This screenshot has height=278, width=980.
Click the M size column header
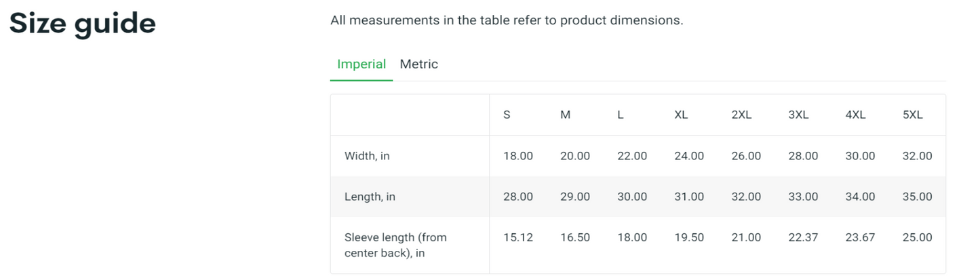pyautogui.click(x=565, y=115)
